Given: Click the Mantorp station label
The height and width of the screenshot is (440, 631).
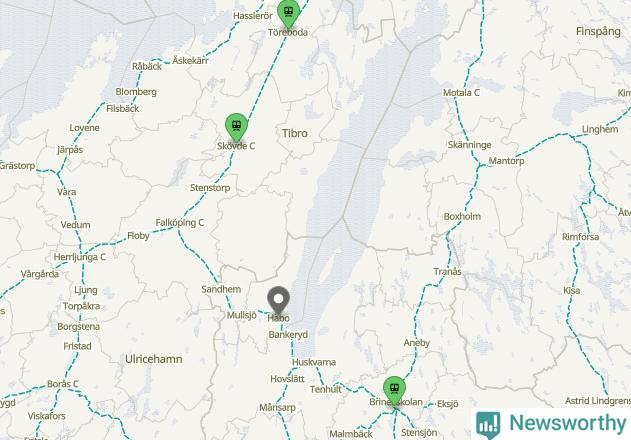Looking at the screenshot, I should [506, 161].
